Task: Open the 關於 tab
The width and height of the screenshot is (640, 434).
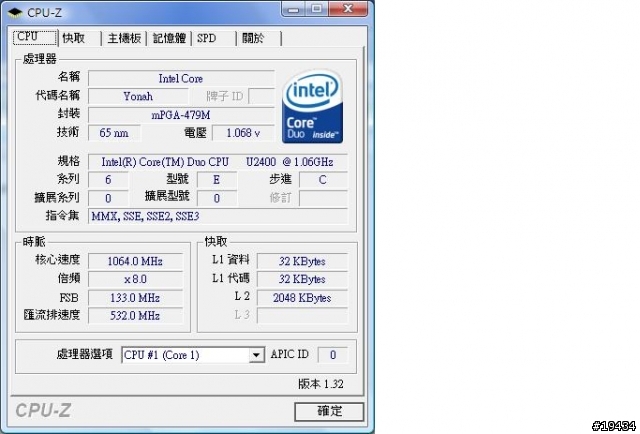Action: coord(259,38)
